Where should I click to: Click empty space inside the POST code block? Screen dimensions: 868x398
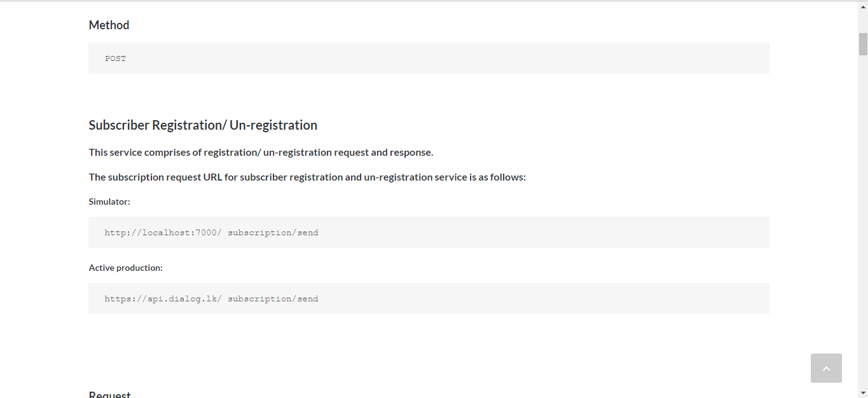[445, 58]
